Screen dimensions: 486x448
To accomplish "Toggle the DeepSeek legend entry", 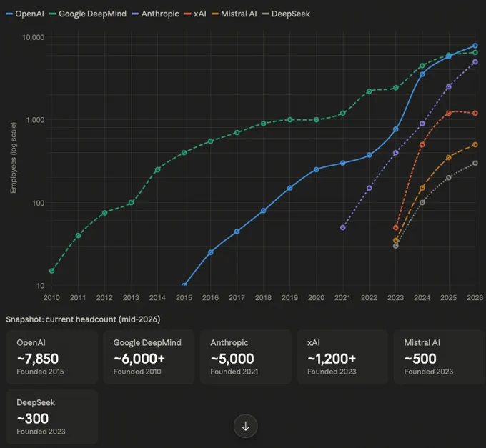I will pos(286,14).
